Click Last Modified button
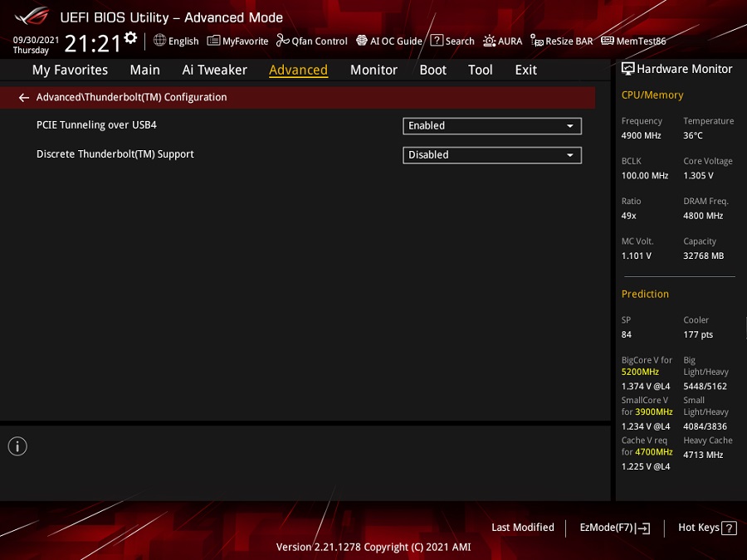The image size is (747, 560). pos(523,528)
